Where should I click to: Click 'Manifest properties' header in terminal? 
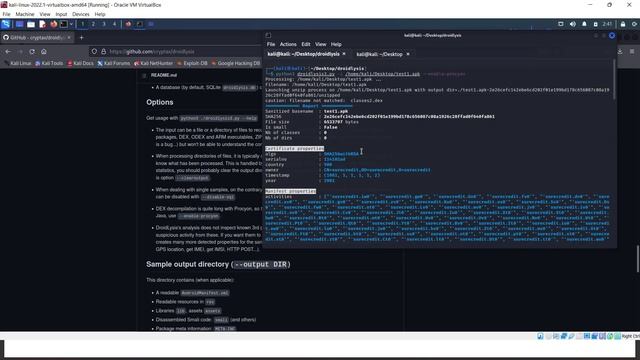coord(291,191)
